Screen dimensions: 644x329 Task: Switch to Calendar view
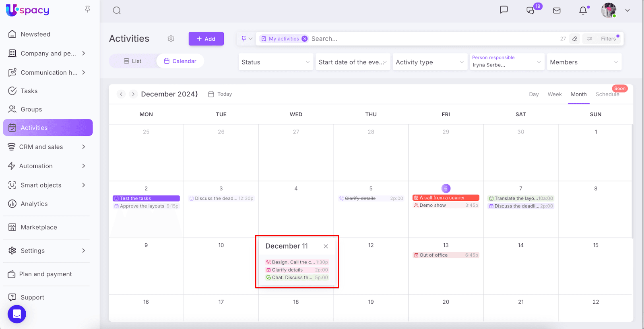pyautogui.click(x=180, y=61)
